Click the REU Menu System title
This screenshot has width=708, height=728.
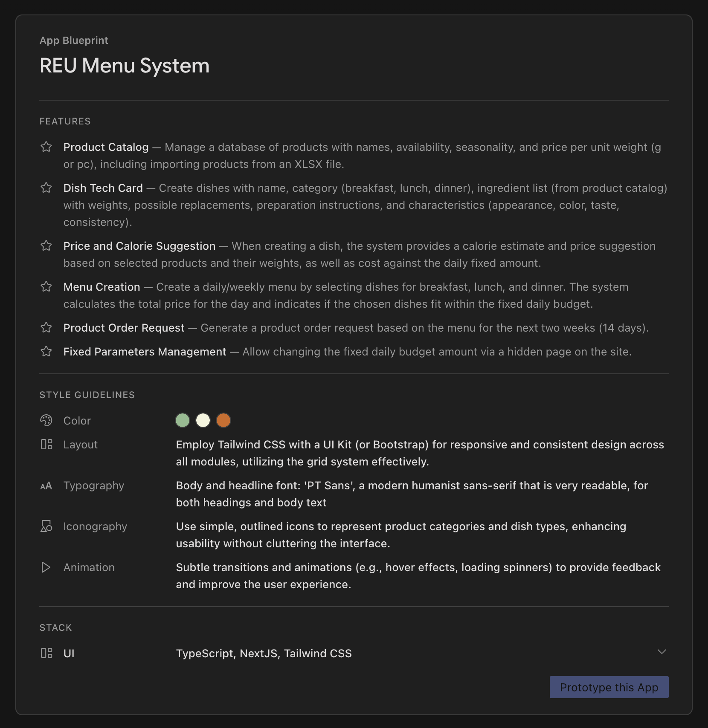coord(125,66)
